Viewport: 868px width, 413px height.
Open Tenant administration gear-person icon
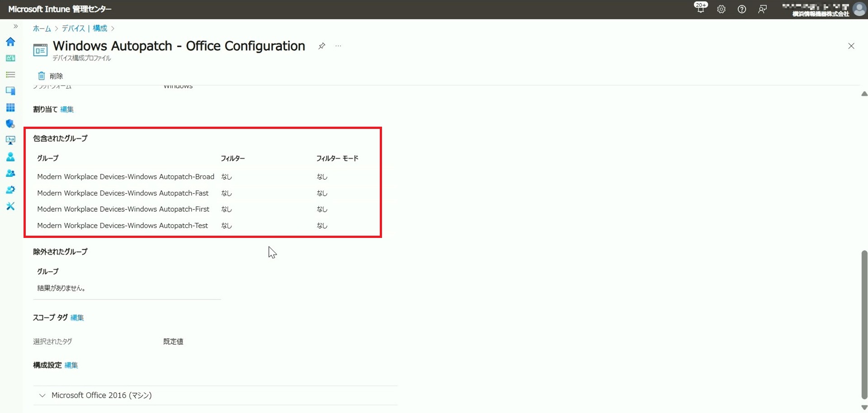pyautogui.click(x=10, y=190)
